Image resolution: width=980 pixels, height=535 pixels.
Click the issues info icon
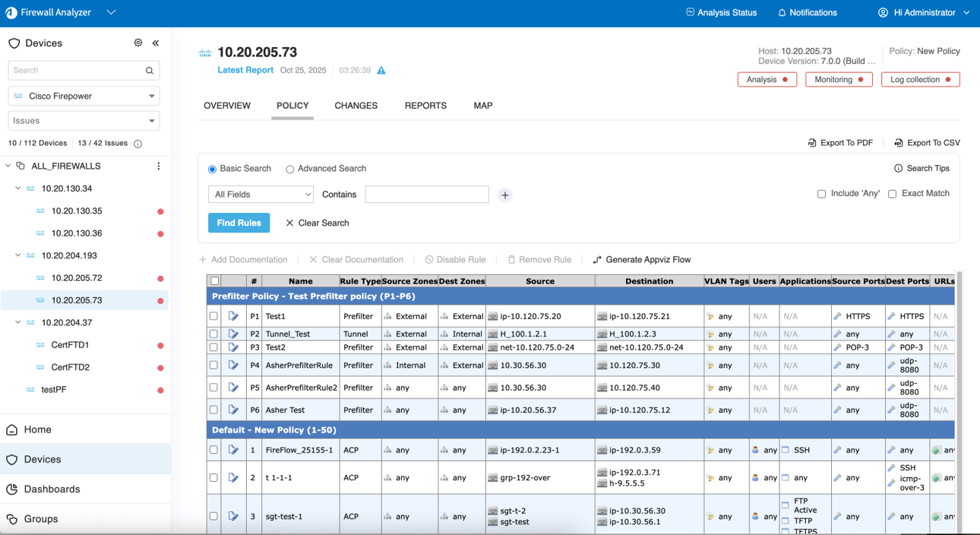tap(138, 144)
